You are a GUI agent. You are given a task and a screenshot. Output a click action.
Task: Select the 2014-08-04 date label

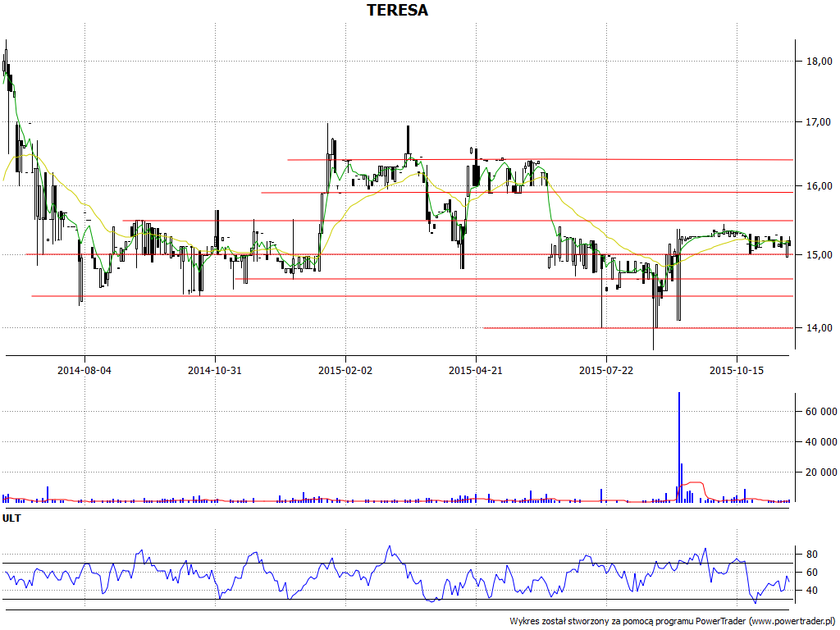(84, 370)
